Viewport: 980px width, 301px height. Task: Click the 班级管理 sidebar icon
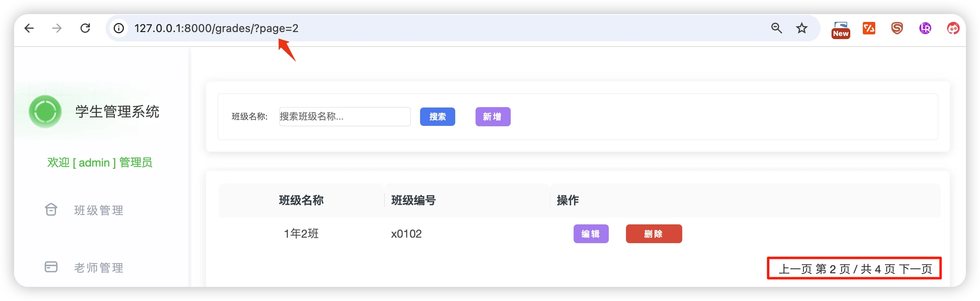(x=51, y=210)
